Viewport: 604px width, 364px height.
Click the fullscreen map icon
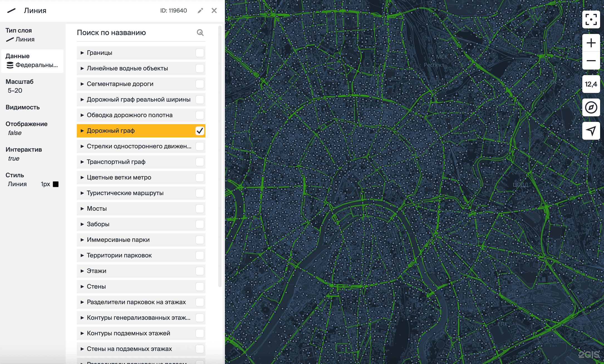click(x=591, y=19)
